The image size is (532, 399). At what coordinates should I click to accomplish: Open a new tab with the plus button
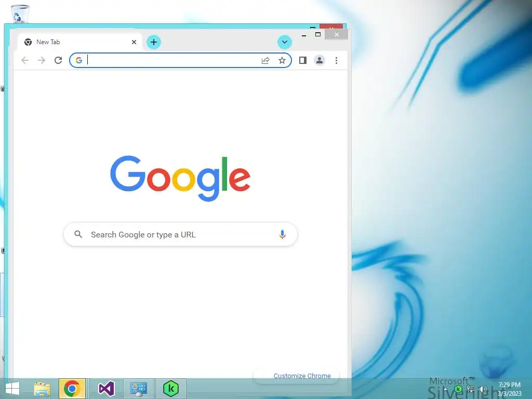coord(154,42)
